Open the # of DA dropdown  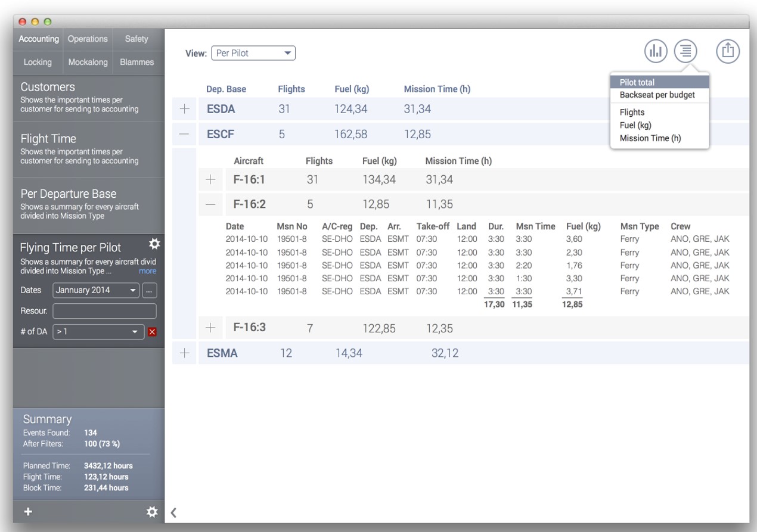click(x=98, y=332)
